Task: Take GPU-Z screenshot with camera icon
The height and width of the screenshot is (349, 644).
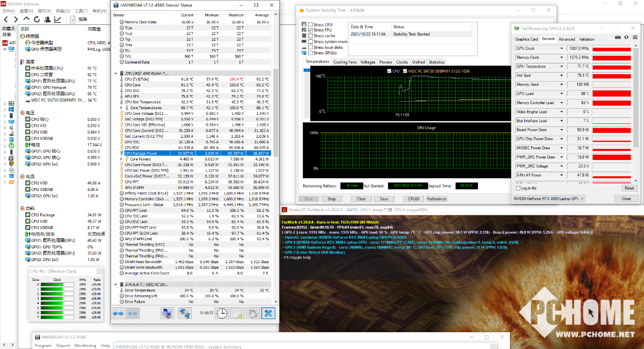Action: (618, 37)
